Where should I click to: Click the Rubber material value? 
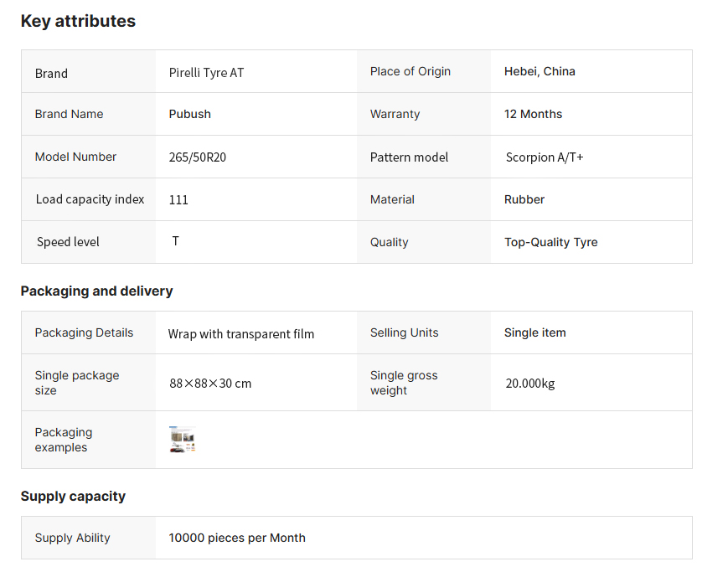click(524, 199)
